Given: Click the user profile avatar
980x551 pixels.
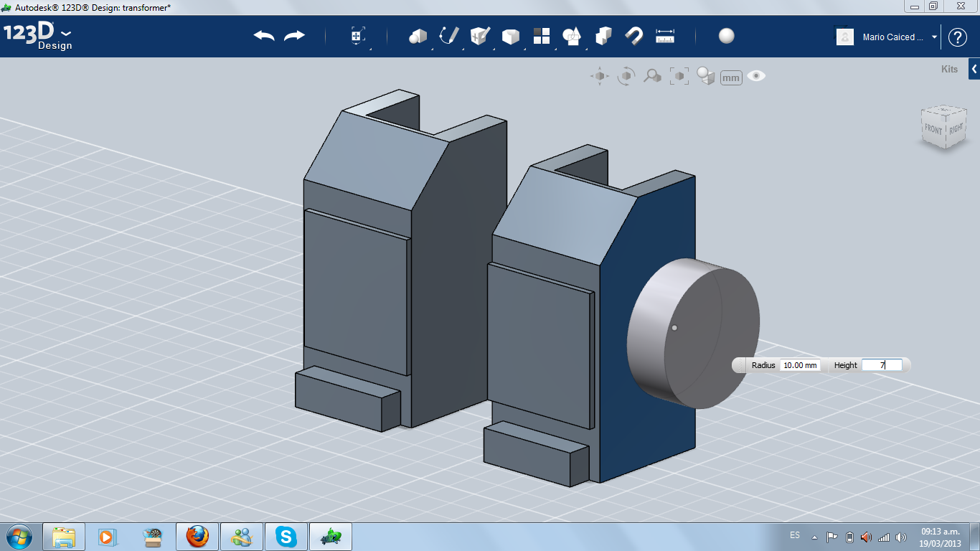Looking at the screenshot, I should pyautogui.click(x=845, y=37).
